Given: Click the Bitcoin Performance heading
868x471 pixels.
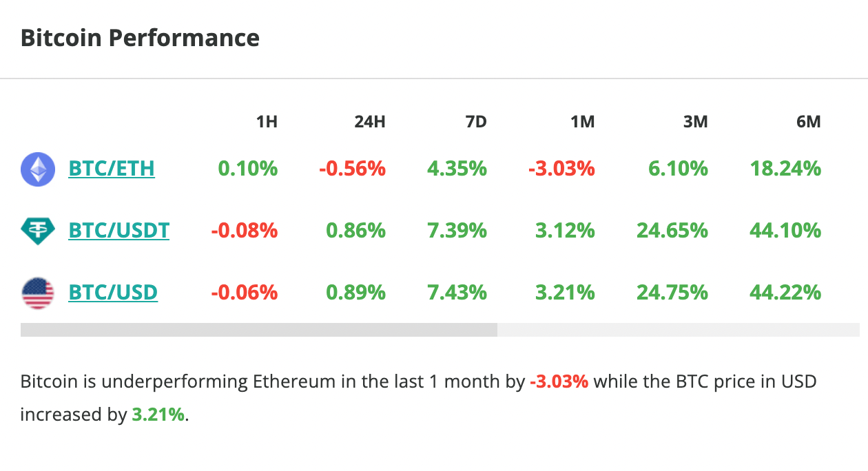Looking at the screenshot, I should (140, 37).
